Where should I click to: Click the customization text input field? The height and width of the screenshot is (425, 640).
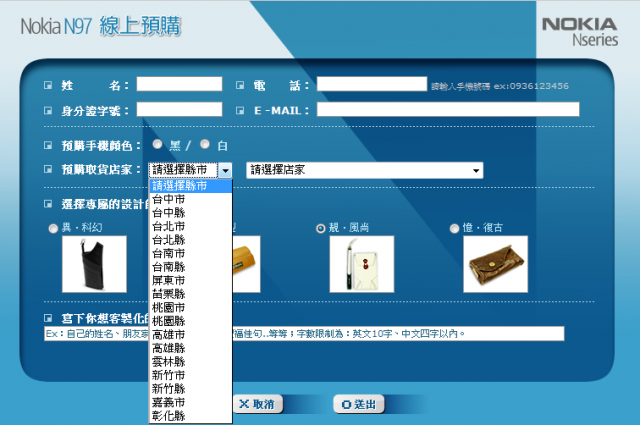click(304, 334)
